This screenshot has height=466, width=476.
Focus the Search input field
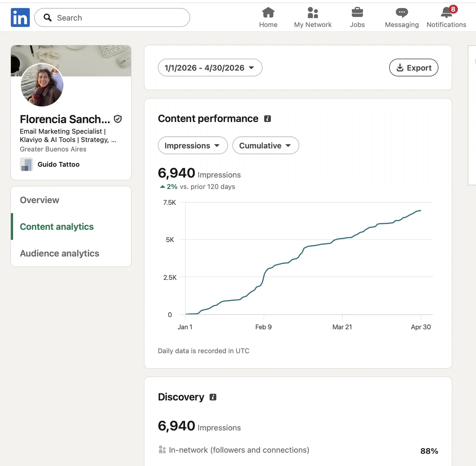pos(112,17)
